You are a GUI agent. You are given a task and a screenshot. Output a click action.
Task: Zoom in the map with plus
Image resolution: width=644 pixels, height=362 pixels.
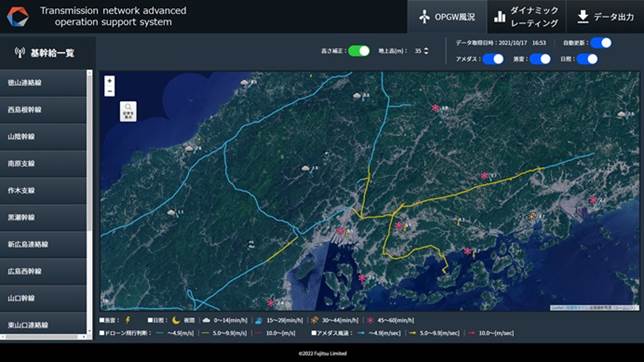pyautogui.click(x=109, y=81)
